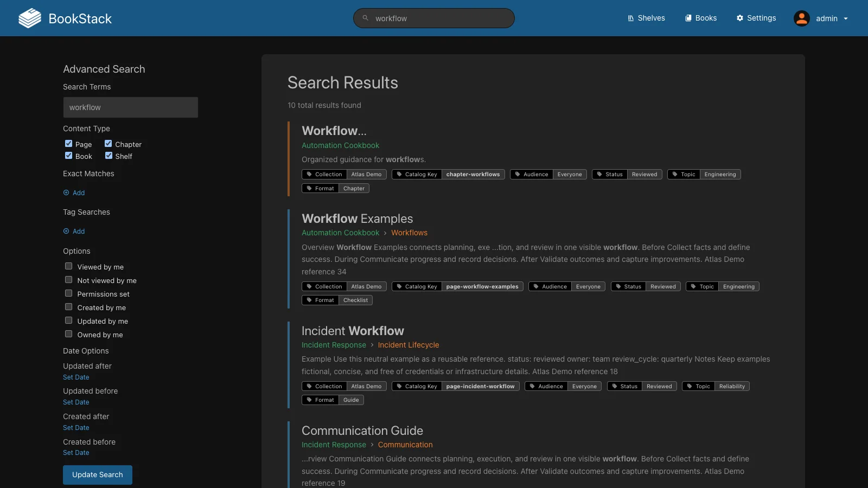The width and height of the screenshot is (868, 488).
Task: Expand the admin user dropdown arrow
Action: [846, 18]
